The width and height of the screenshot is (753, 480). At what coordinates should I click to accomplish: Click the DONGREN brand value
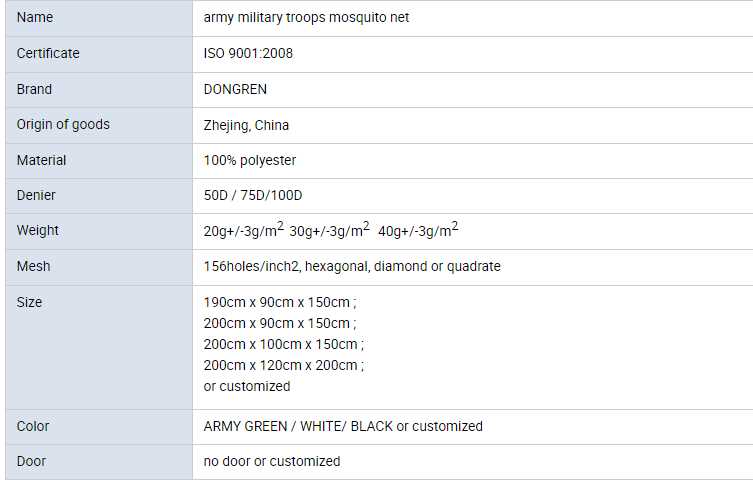pos(235,89)
